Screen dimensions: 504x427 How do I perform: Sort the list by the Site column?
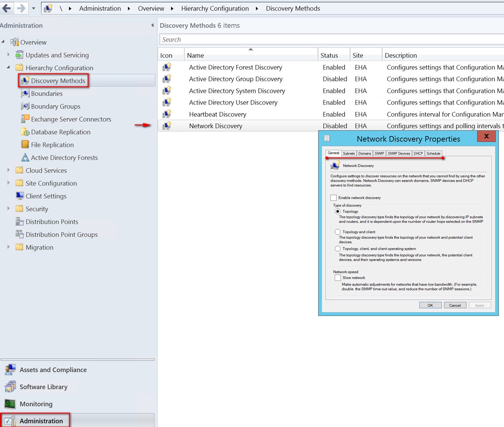pyautogui.click(x=366, y=55)
